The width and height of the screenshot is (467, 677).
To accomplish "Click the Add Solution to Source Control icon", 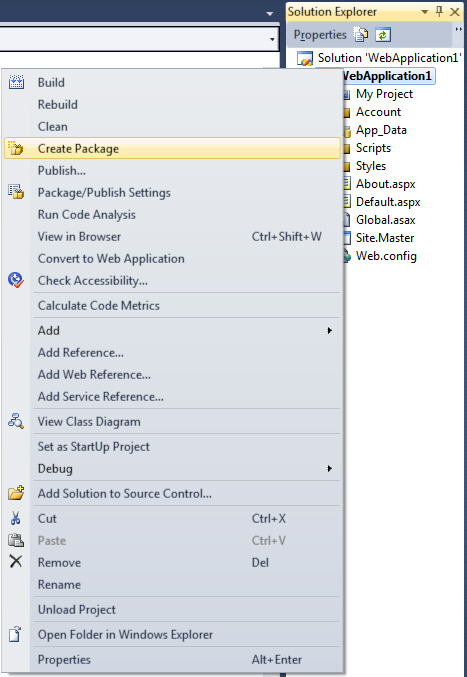I will tap(16, 493).
